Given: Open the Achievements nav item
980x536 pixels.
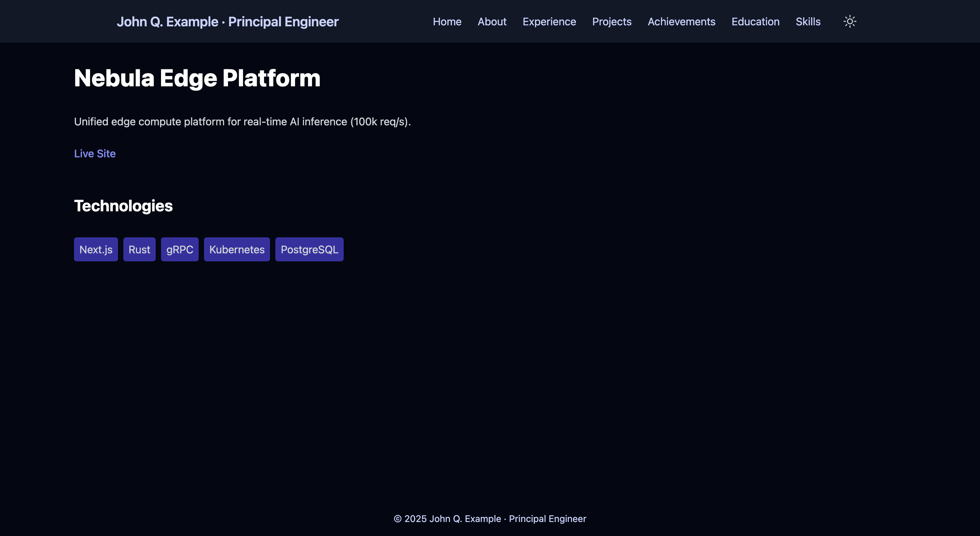Looking at the screenshot, I should click(681, 22).
